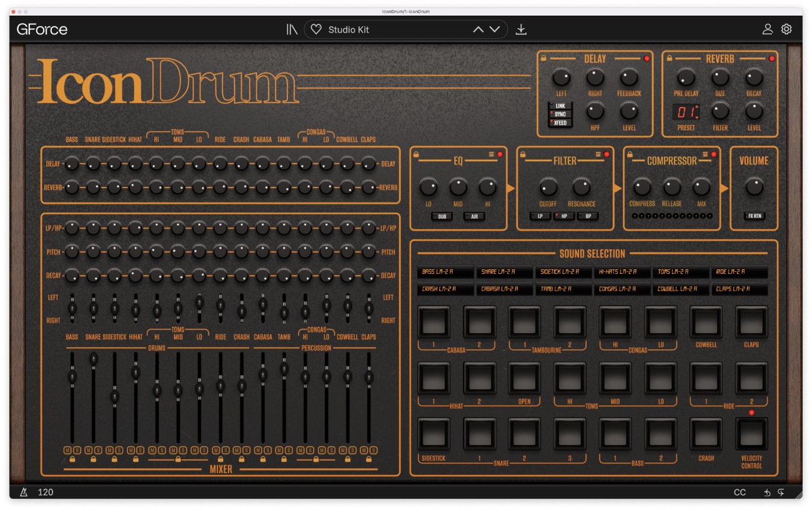Viewport: 812px width, 510px height.
Task: Favorite the Studio Kit preset with heart
Action: pyautogui.click(x=316, y=29)
